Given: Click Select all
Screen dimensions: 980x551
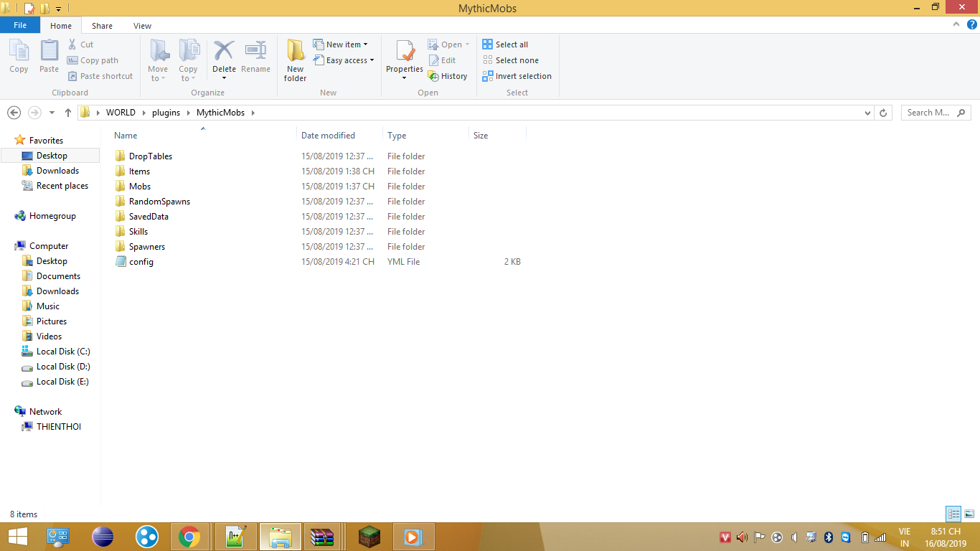Looking at the screenshot, I should click(x=505, y=44).
